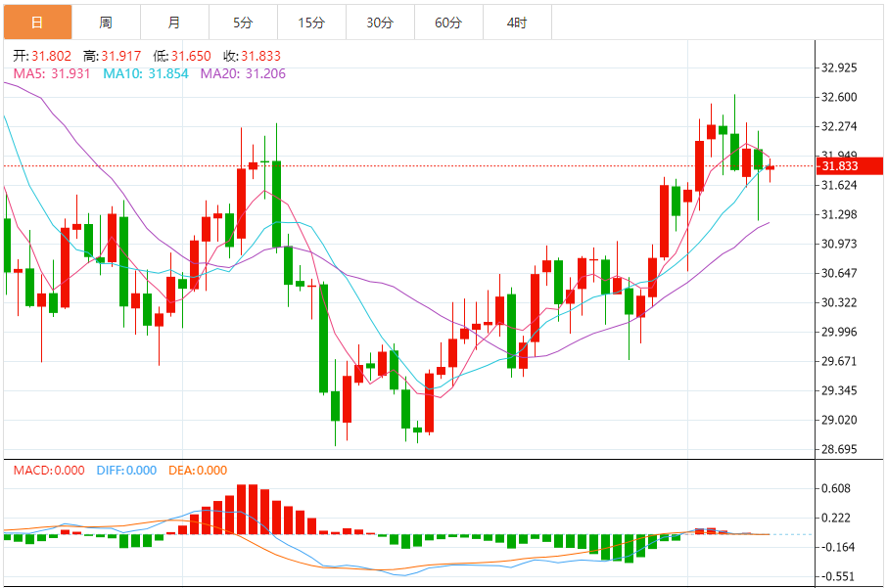Click the opening price 开:31.802
This screenshot has height=588, width=887.
42,56
